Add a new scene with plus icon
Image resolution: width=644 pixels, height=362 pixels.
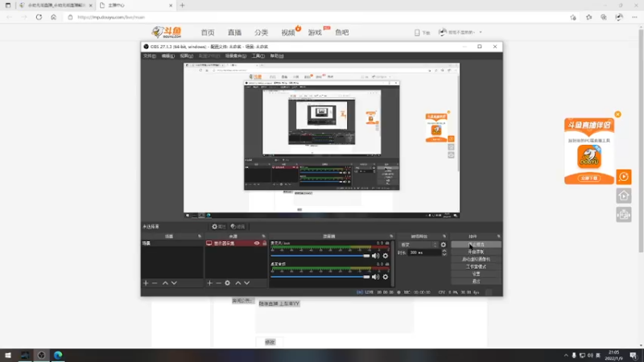(x=146, y=283)
